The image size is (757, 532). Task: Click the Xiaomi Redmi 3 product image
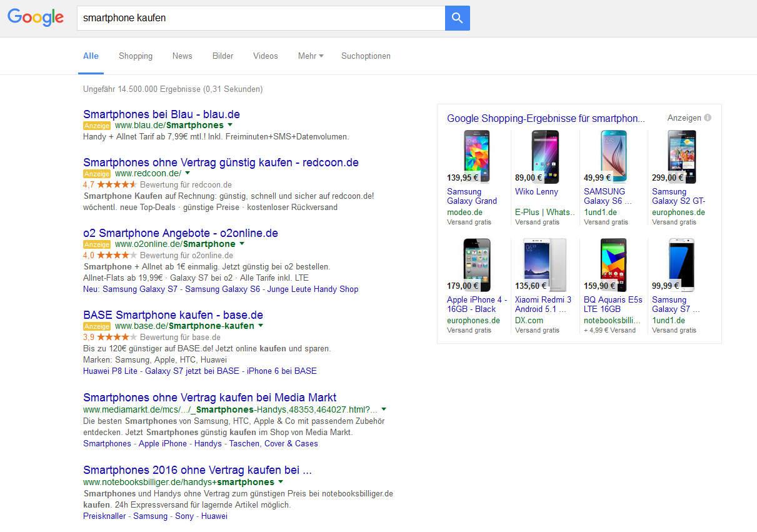tap(545, 265)
